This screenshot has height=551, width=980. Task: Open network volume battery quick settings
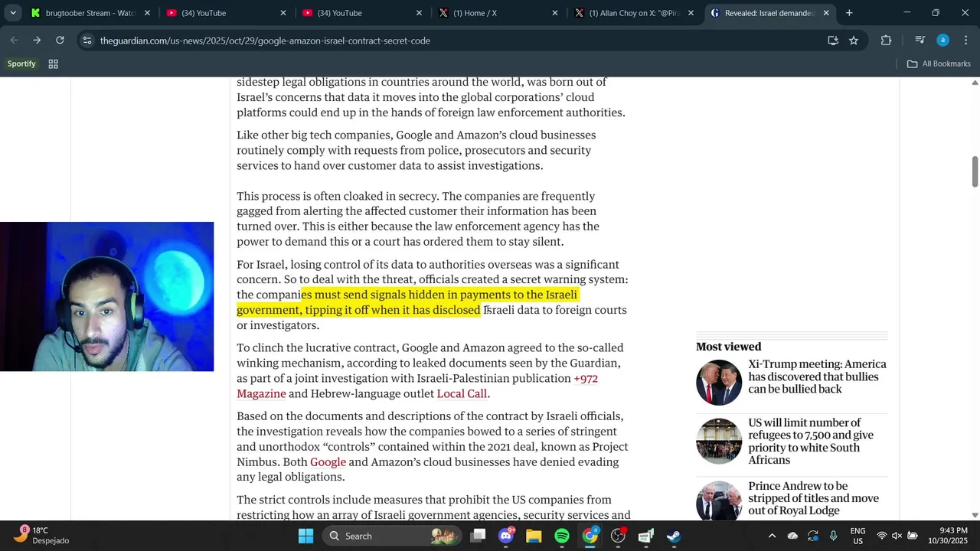[x=897, y=536]
